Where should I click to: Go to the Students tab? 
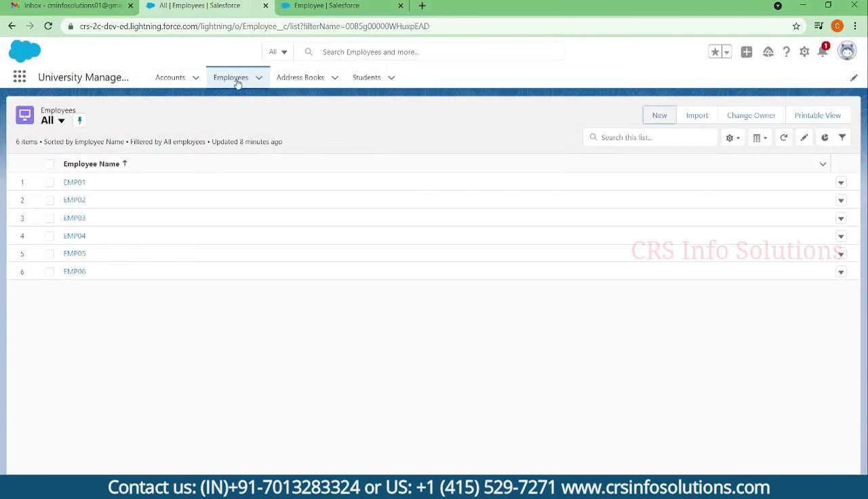tap(366, 77)
